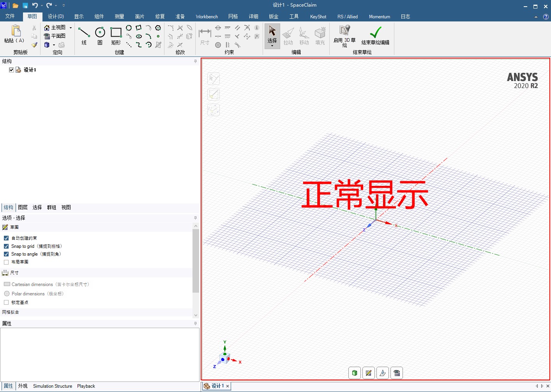Enable 布局草图 checkbox

(6, 262)
